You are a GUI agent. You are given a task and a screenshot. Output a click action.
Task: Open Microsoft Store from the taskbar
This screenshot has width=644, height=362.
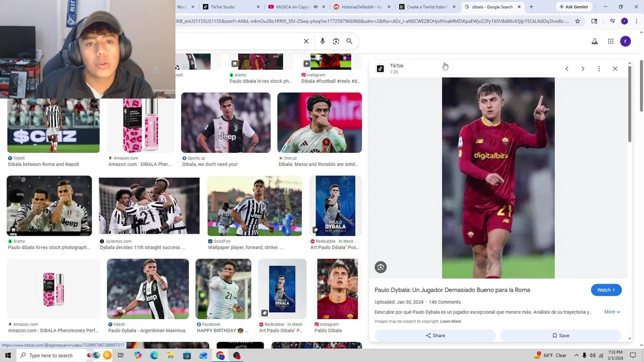[x=187, y=355]
